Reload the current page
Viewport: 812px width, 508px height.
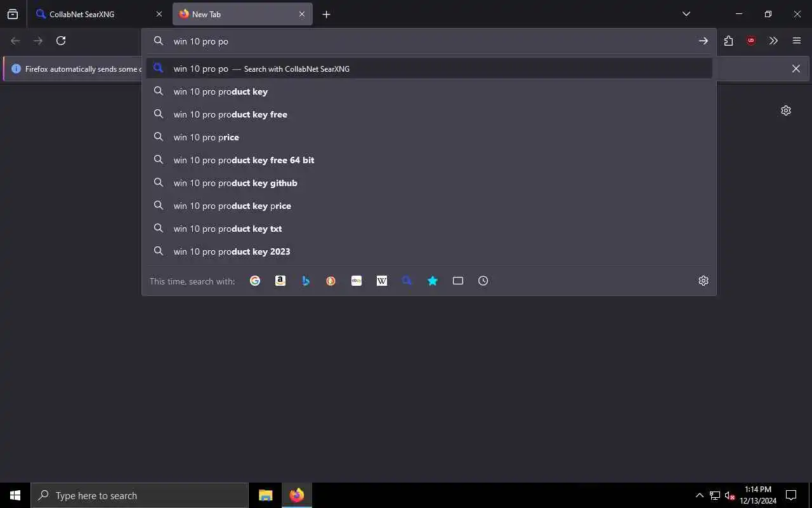pos(61,41)
